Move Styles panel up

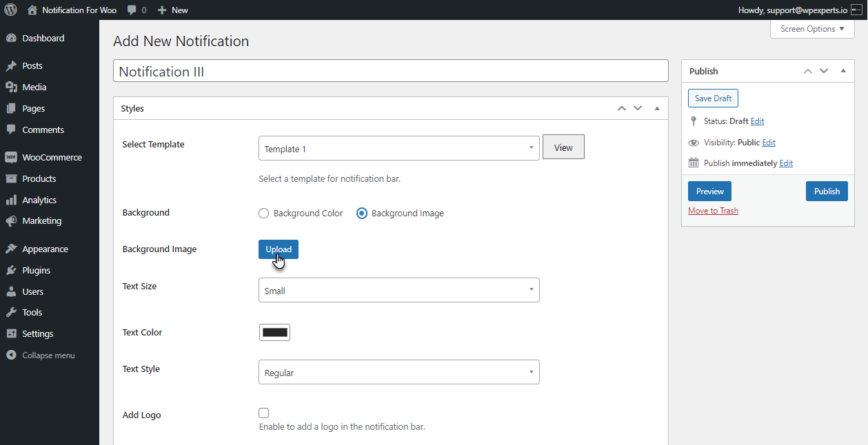(x=622, y=109)
